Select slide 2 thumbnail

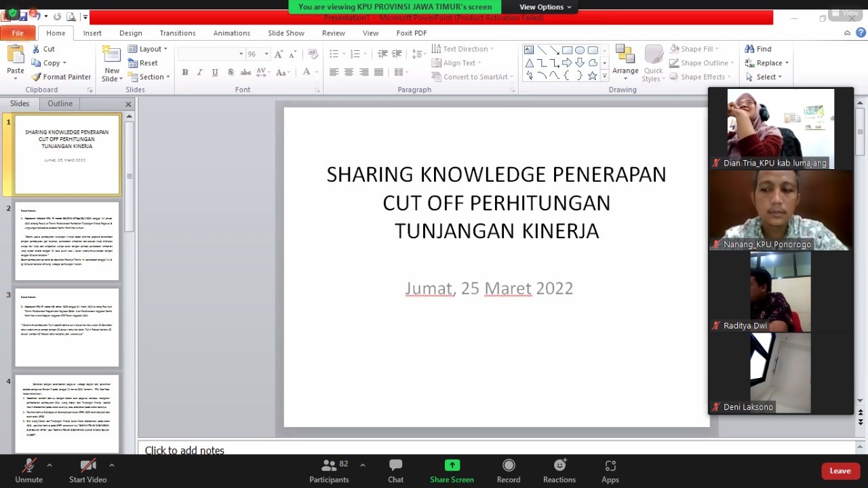(x=67, y=241)
